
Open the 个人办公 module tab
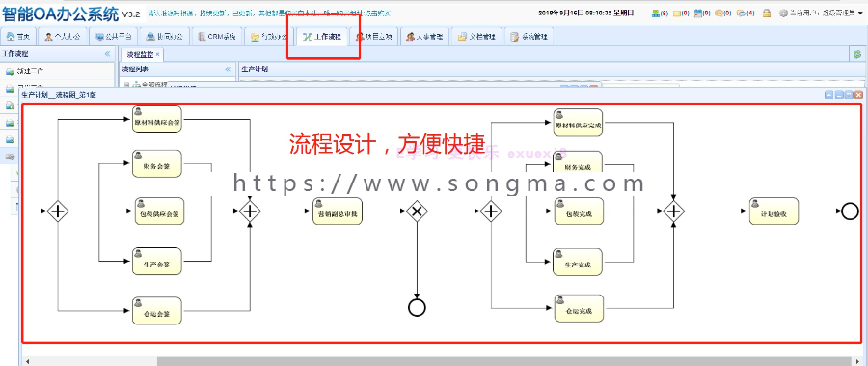tap(63, 37)
